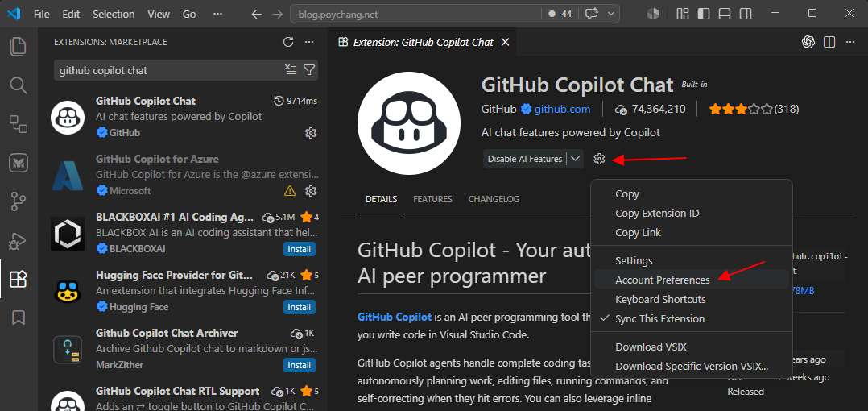The width and height of the screenshot is (868, 411).
Task: Go back in navigation history
Action: (256, 15)
